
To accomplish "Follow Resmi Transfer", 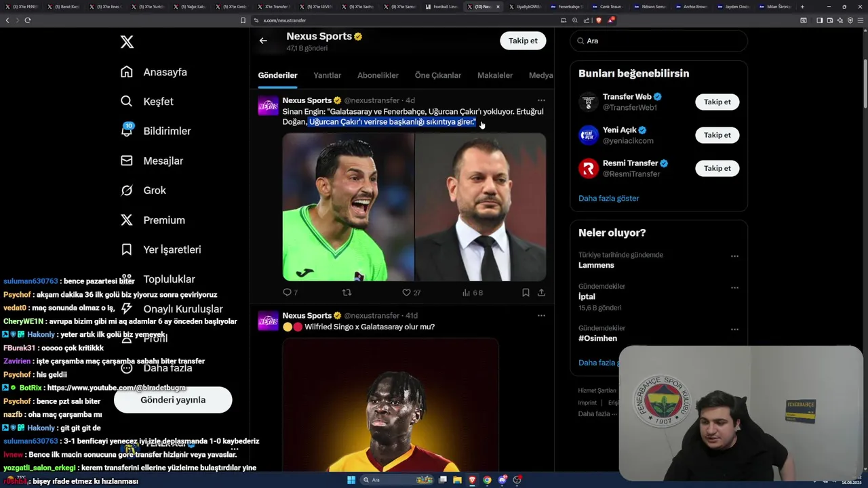I will point(717,168).
